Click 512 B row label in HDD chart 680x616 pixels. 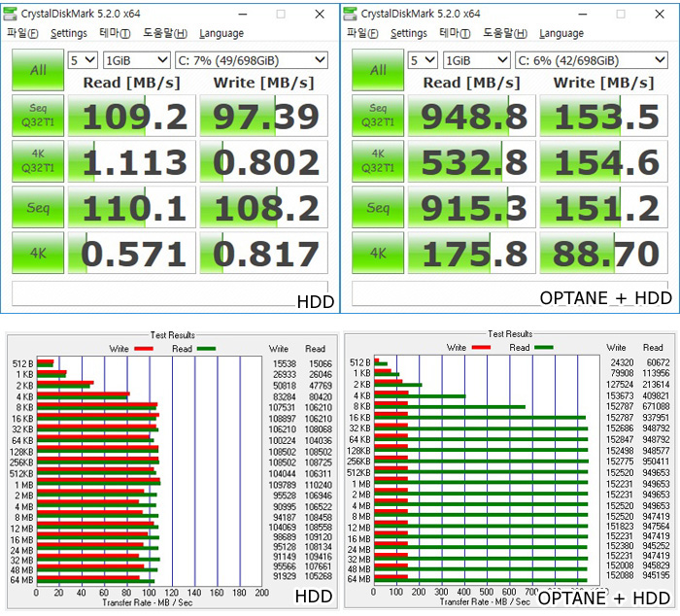[22, 363]
